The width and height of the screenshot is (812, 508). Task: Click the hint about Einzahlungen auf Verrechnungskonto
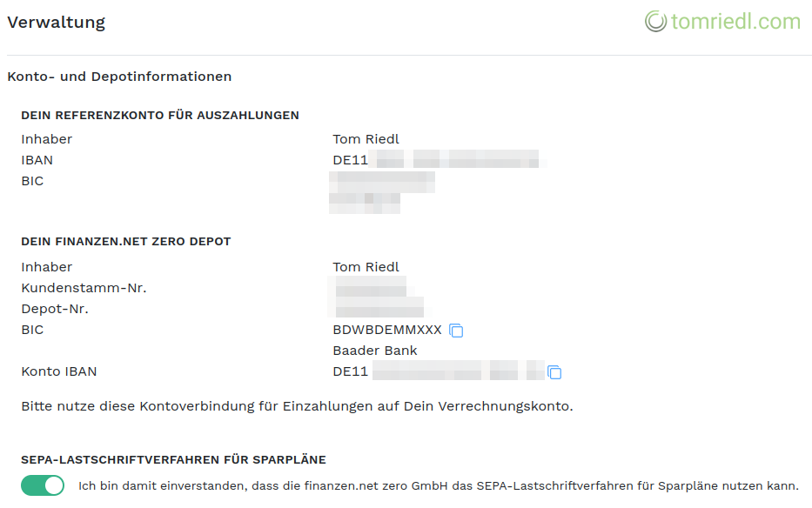[x=297, y=406]
